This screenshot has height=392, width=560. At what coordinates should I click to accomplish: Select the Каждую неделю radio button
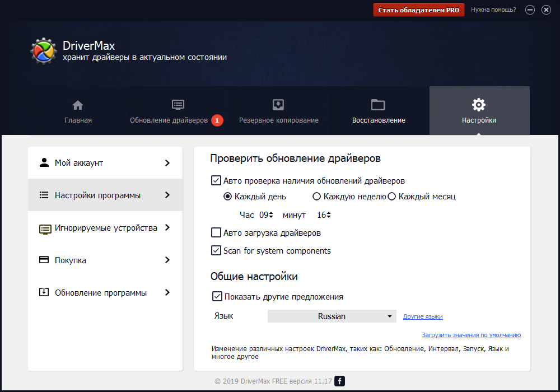click(x=316, y=197)
